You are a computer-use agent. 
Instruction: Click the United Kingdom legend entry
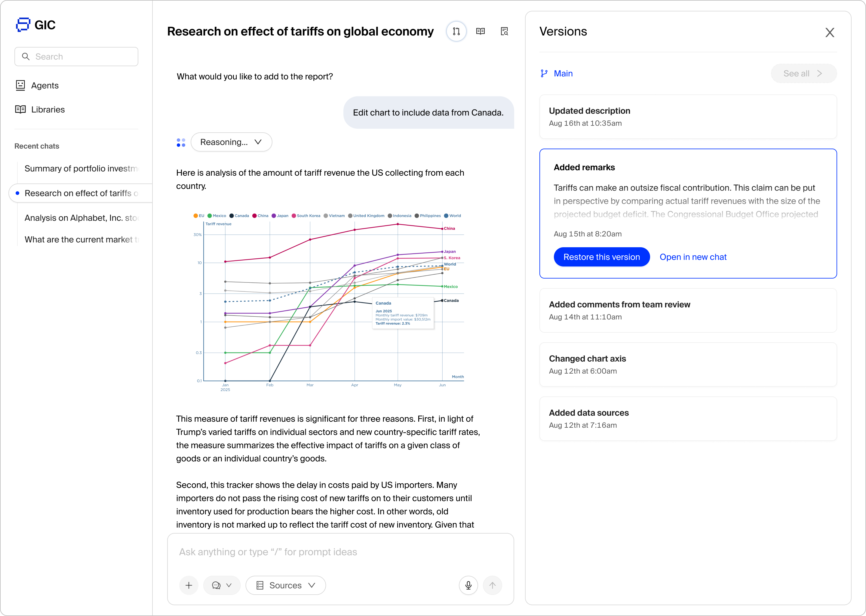366,216
